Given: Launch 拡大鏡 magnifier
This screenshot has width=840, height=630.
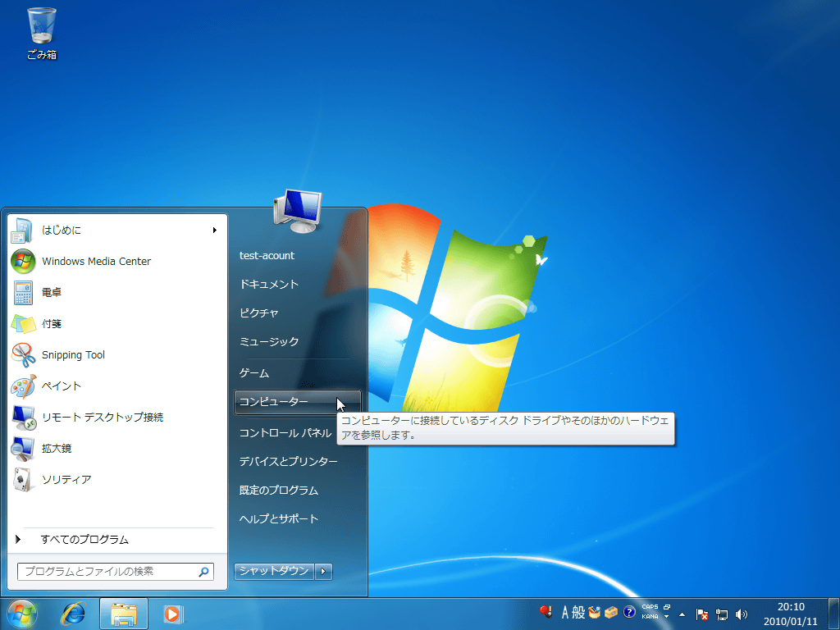Looking at the screenshot, I should [x=115, y=449].
